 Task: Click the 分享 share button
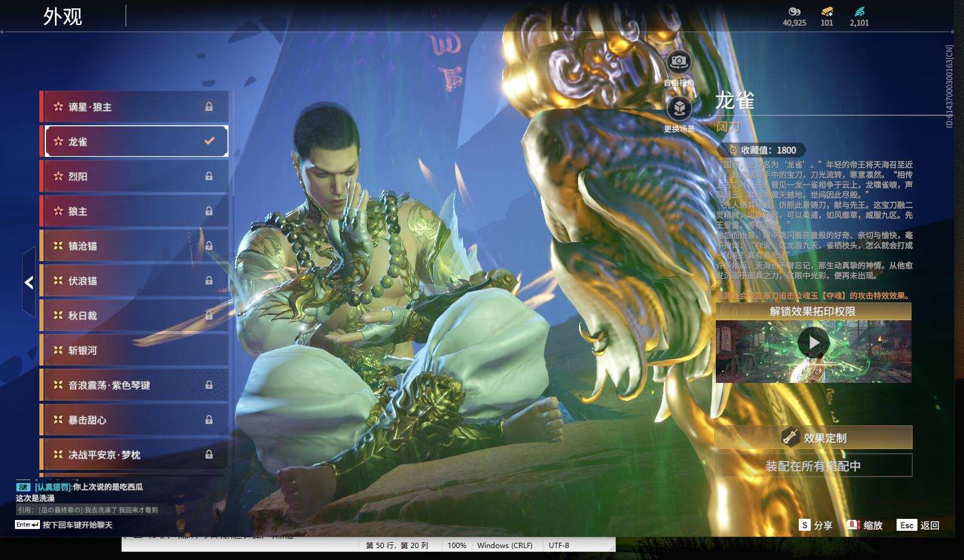pos(816,525)
